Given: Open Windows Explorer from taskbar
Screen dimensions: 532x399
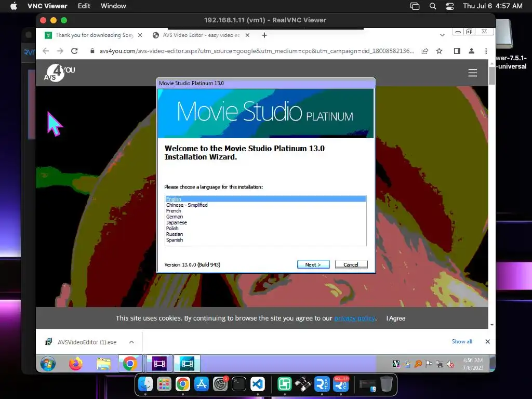Looking at the screenshot, I should [103, 364].
